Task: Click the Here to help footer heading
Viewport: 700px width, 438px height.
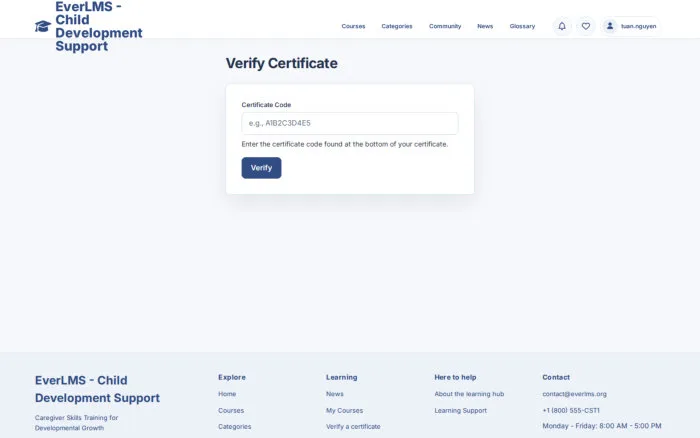Action: tap(455, 377)
